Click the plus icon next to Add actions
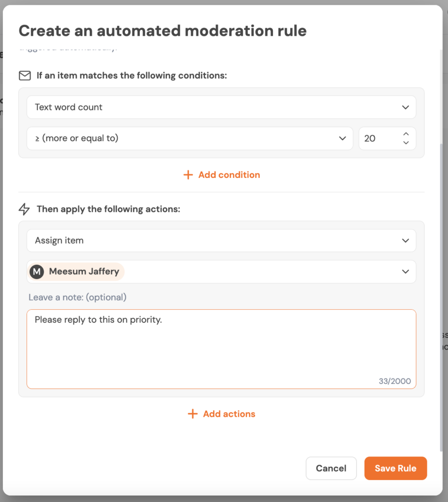The image size is (448, 502). click(x=193, y=414)
